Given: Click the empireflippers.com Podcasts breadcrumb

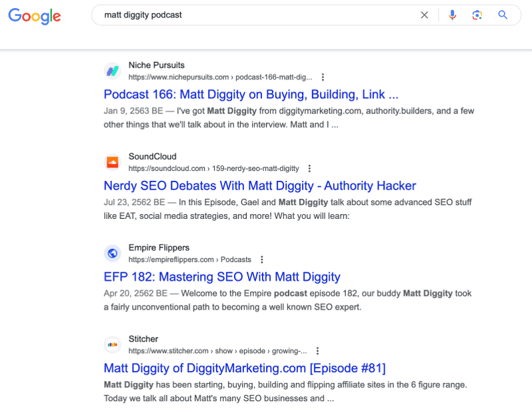Looking at the screenshot, I should [189, 260].
